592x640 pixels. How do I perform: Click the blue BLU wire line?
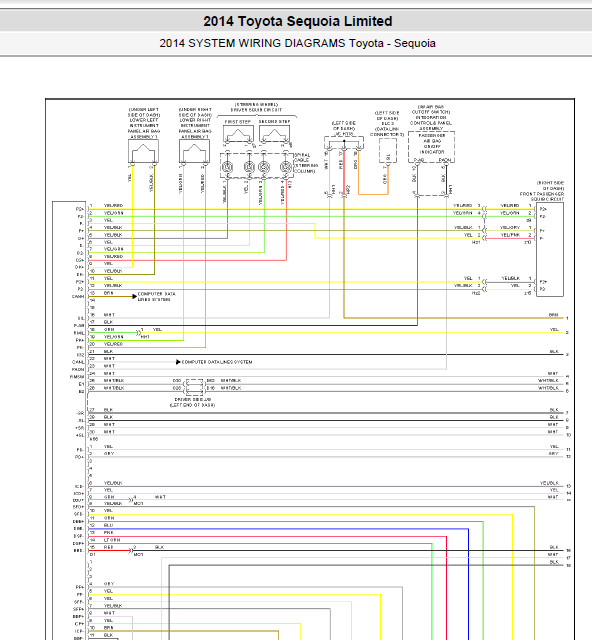[x=278, y=529]
